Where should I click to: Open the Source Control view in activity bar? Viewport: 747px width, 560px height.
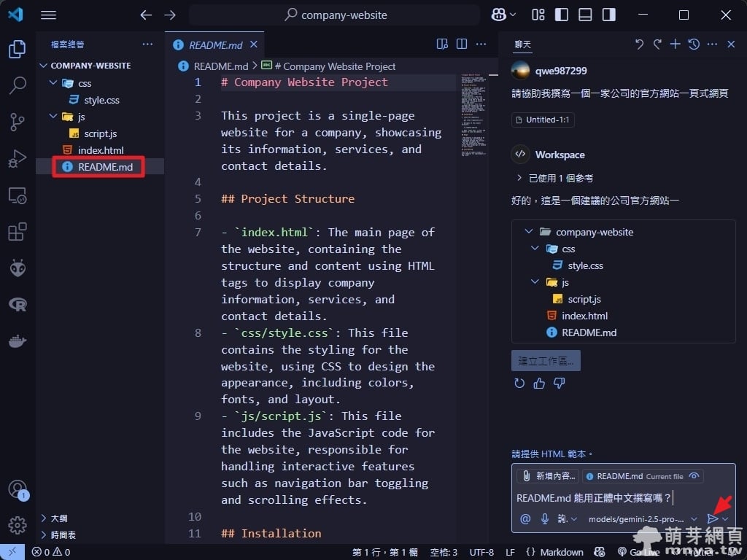point(18,122)
